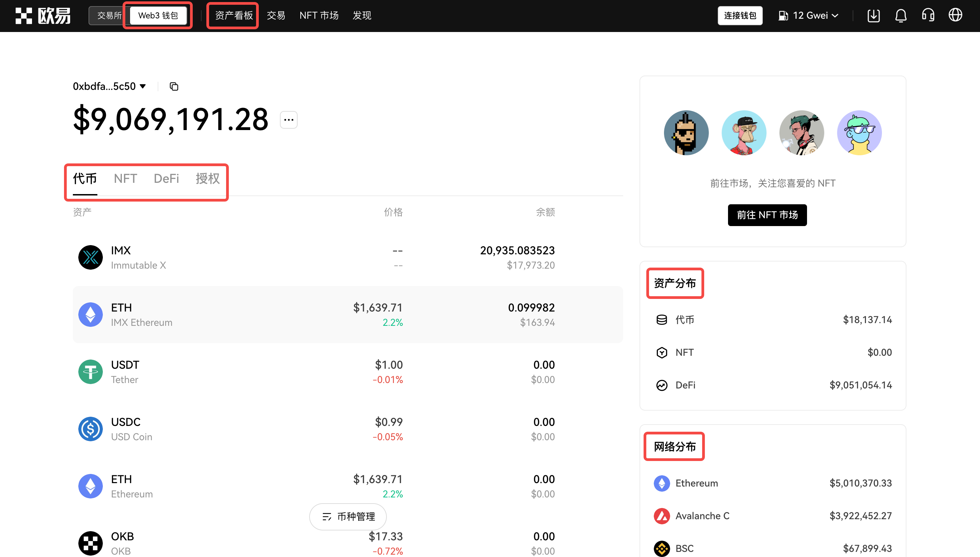Click the 资产分布 heading
Viewport: 980px width, 557px height.
(x=675, y=284)
